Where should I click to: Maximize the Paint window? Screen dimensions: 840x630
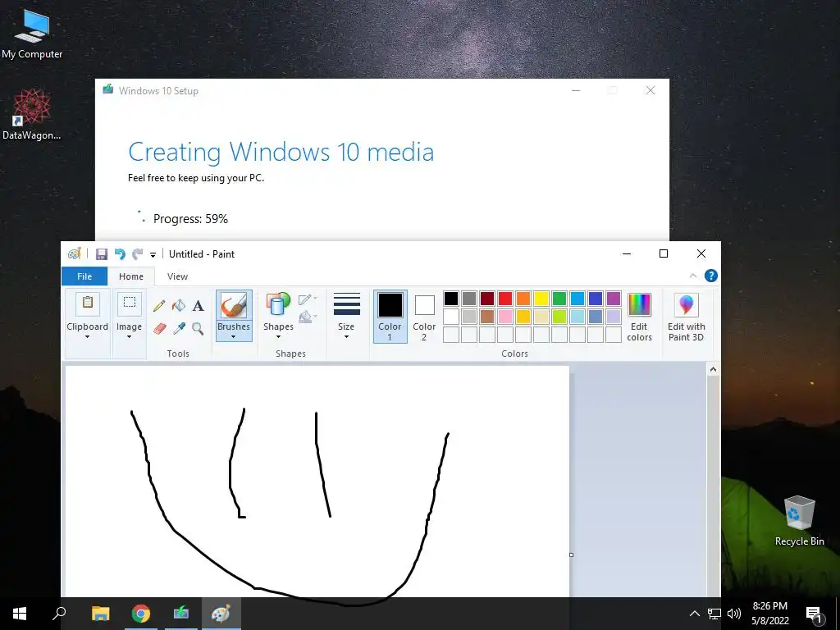(663, 253)
